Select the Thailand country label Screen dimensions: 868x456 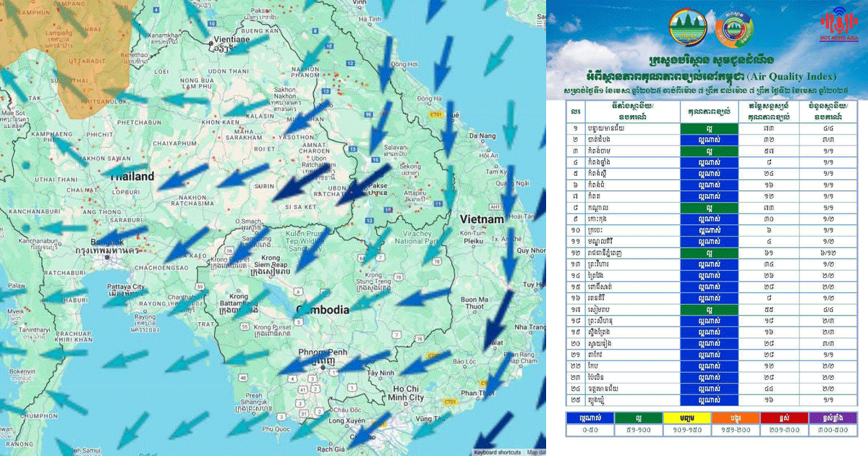pos(131,177)
